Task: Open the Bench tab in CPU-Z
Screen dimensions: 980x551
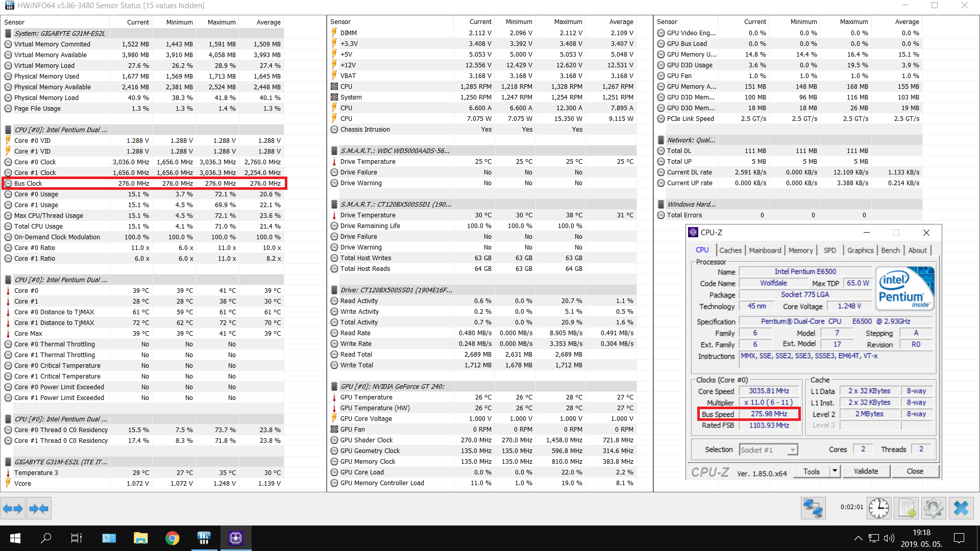Action: coord(891,251)
